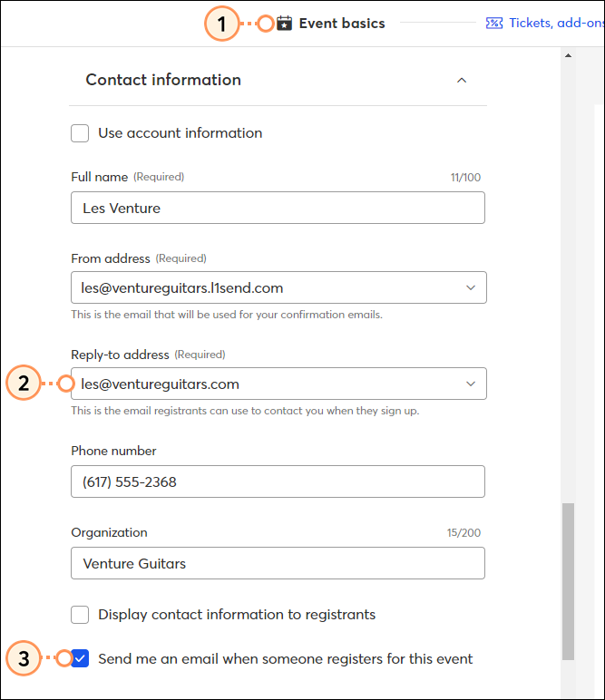The width and height of the screenshot is (605, 700).
Task: Click the vertical scrollbar thumb
Action: [x=568, y=581]
